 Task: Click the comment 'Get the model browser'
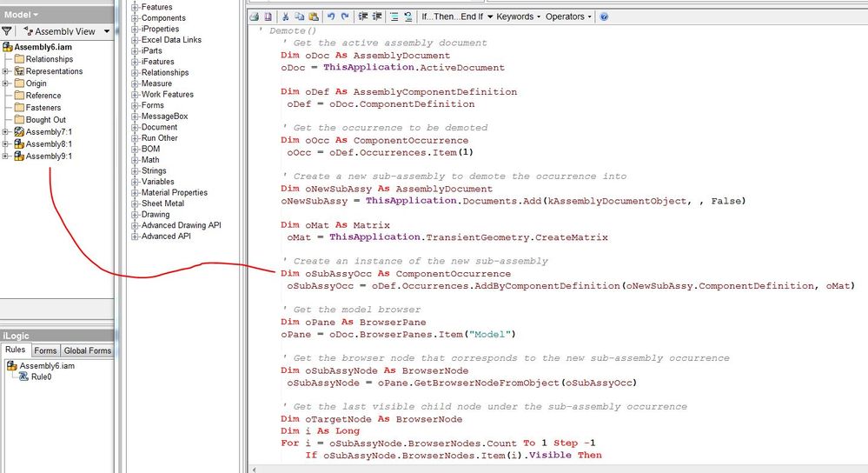351,310
